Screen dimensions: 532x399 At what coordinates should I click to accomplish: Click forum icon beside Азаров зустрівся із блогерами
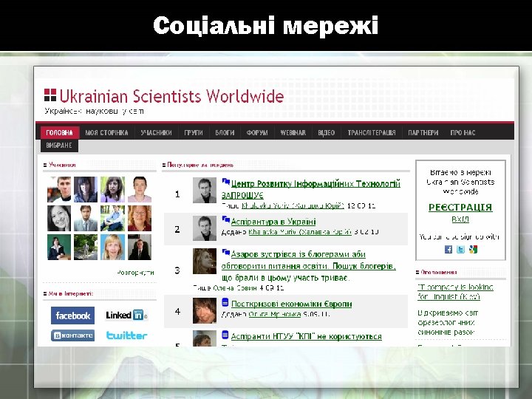[225, 253]
